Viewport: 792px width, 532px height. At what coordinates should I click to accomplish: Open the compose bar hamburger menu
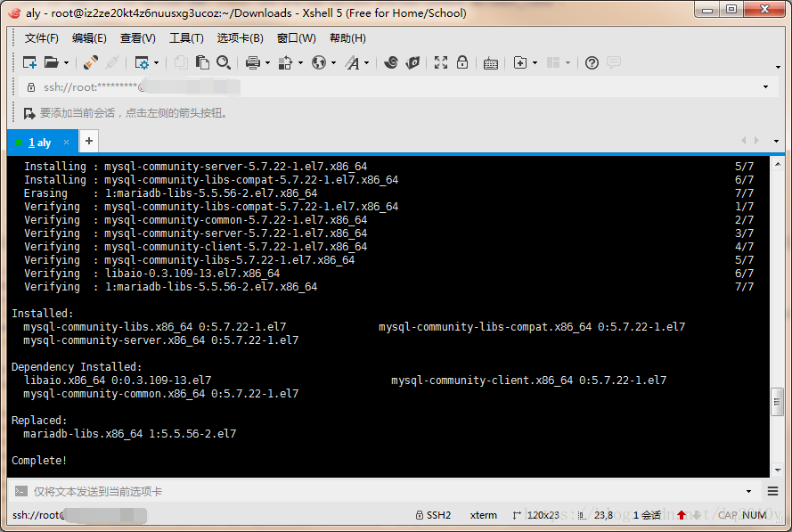click(x=772, y=491)
